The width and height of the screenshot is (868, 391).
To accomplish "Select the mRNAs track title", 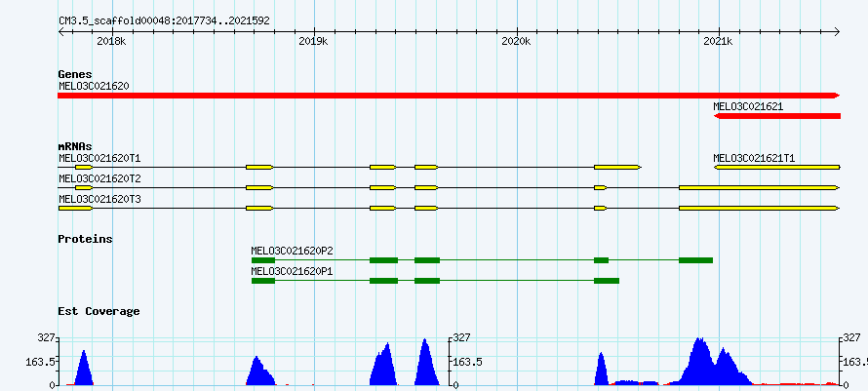I will click(75, 147).
